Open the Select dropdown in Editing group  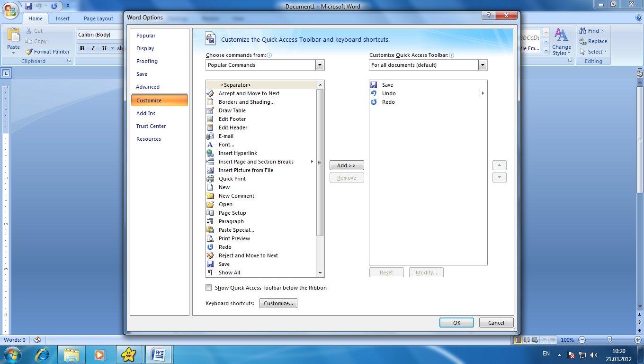click(605, 52)
